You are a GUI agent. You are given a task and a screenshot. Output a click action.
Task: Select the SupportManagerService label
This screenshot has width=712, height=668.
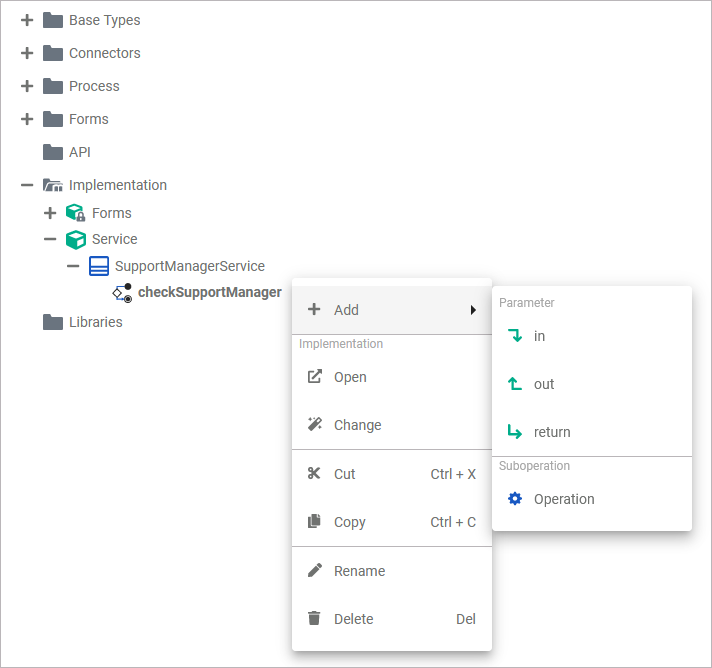[x=190, y=266]
